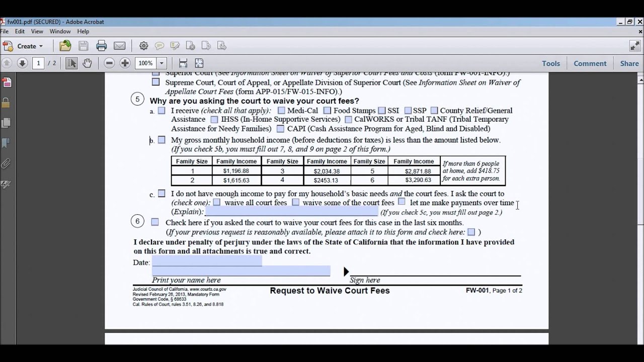This screenshot has height=362, width=644.
Task: Print the document using the printer icon
Action: 102,46
